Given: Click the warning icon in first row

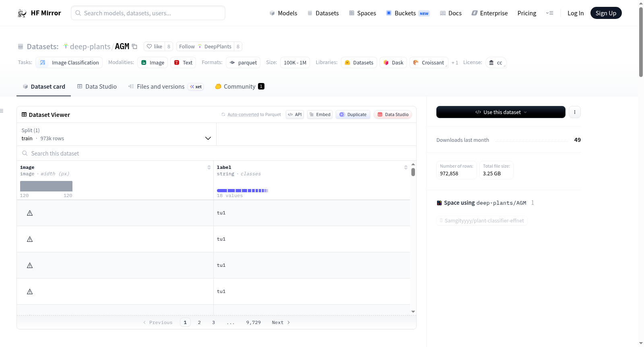Looking at the screenshot, I should tap(30, 213).
